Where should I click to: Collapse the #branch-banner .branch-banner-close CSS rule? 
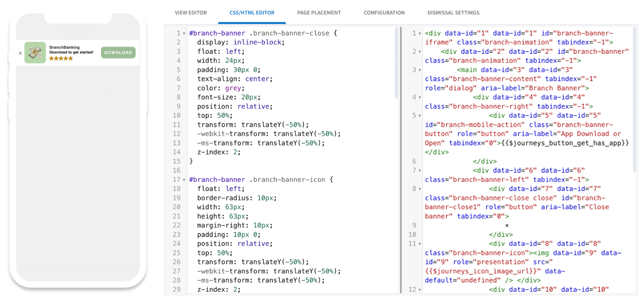pos(184,33)
